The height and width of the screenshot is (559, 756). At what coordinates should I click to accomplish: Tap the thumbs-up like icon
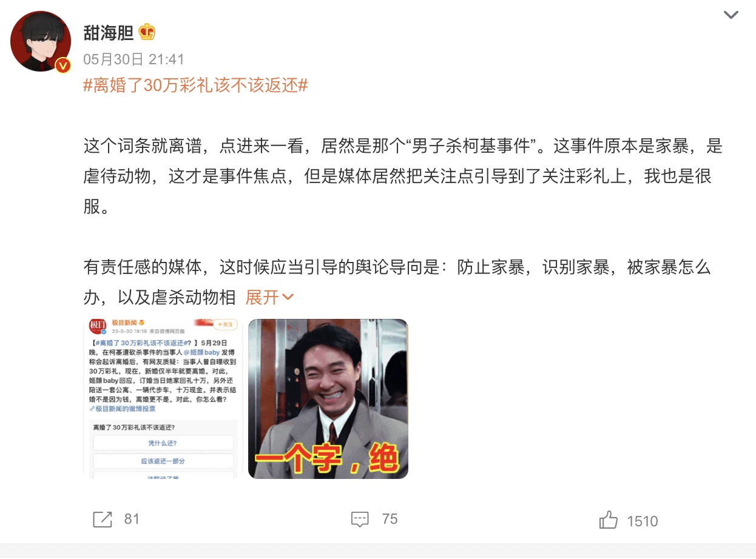coord(609,520)
